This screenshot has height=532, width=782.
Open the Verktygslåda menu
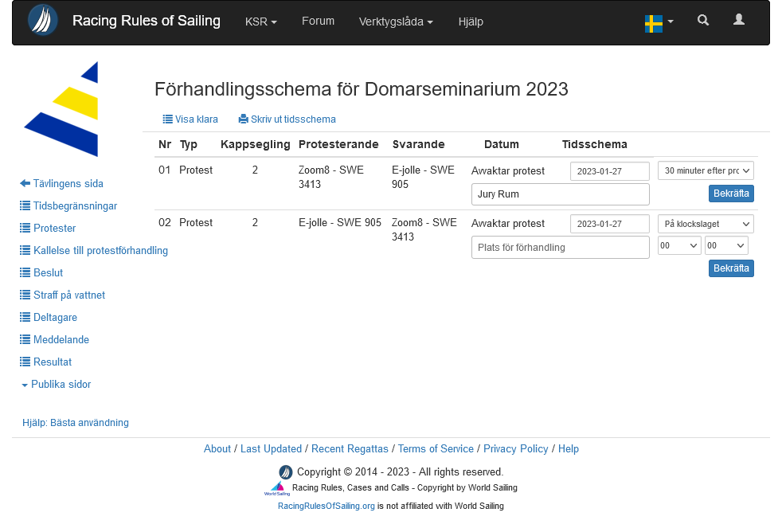click(x=396, y=22)
